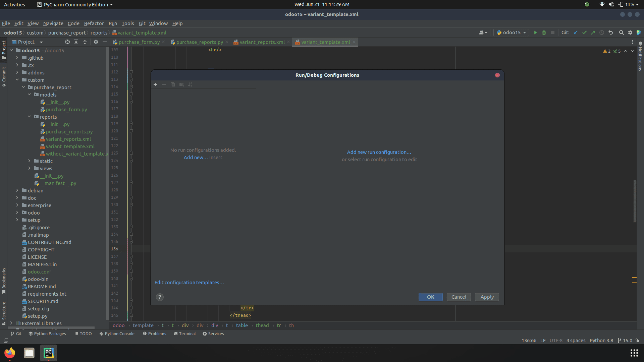Open IDE settings gear icon in toolbar
Image resolution: width=644 pixels, height=362 pixels.
click(630, 33)
